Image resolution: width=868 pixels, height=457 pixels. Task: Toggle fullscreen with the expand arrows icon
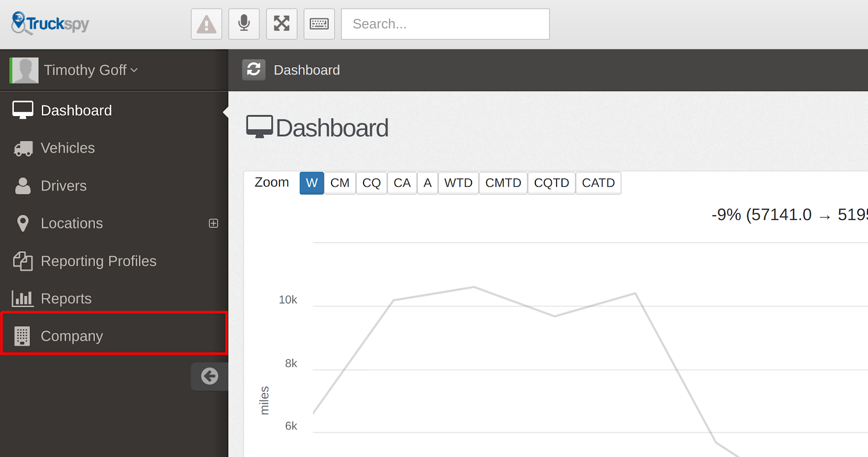click(x=282, y=24)
